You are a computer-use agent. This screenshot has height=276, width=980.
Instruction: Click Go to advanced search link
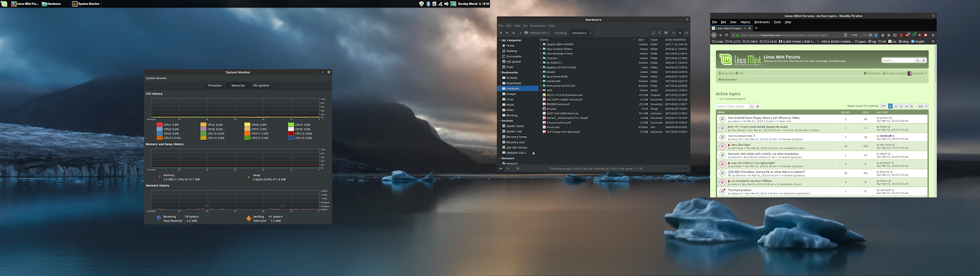(733, 99)
